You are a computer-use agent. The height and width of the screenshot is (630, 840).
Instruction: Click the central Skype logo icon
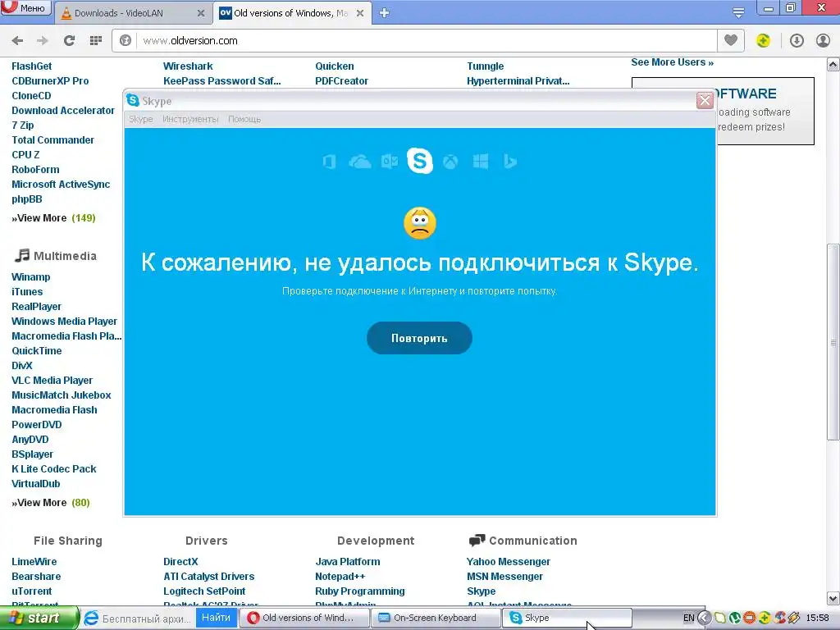pos(420,160)
